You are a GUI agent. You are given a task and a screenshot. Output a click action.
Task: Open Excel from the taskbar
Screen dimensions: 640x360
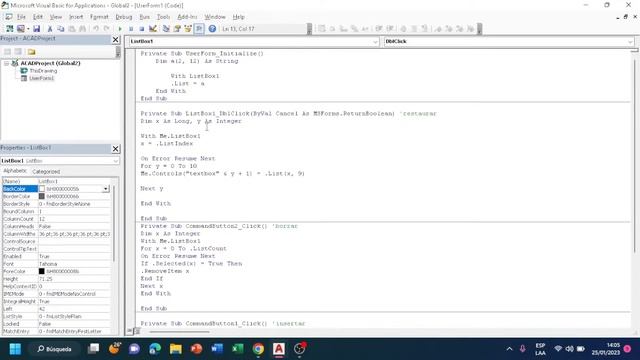point(238,349)
